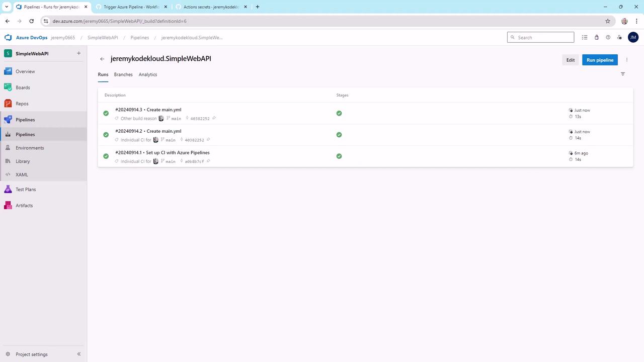Click the stage success icon for run #20240914.3
This screenshot has width=644, height=362.
tap(339, 113)
